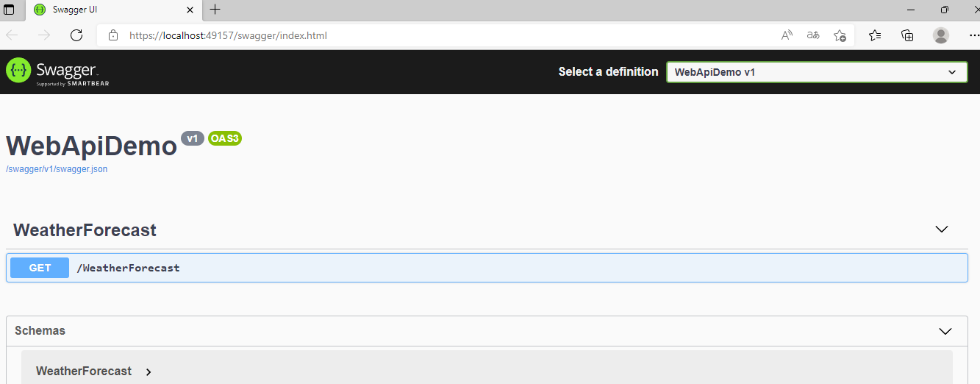Select the Swagger UI browser tab
The height and width of the screenshot is (384, 980).
click(x=110, y=10)
